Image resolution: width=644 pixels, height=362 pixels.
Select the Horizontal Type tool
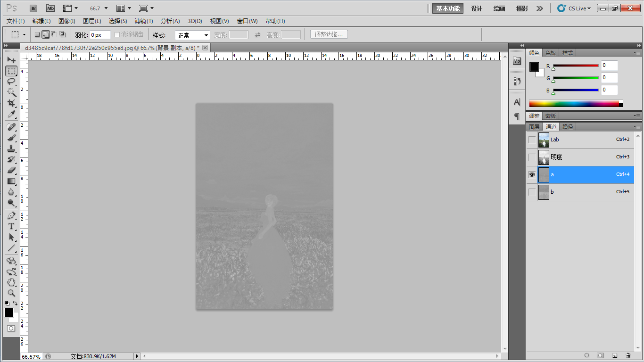[11, 226]
